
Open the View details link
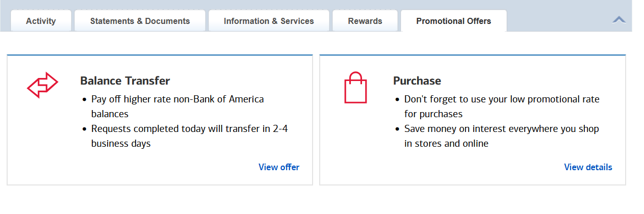click(x=588, y=167)
